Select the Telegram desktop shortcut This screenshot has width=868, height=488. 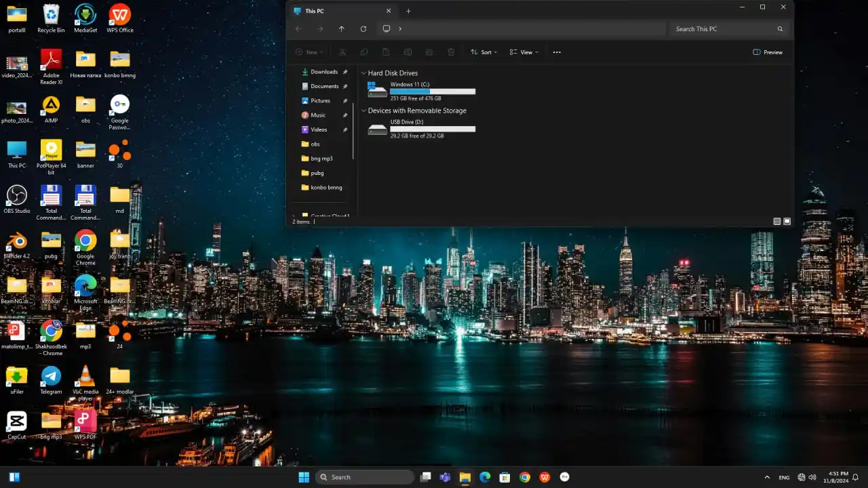pos(51,380)
